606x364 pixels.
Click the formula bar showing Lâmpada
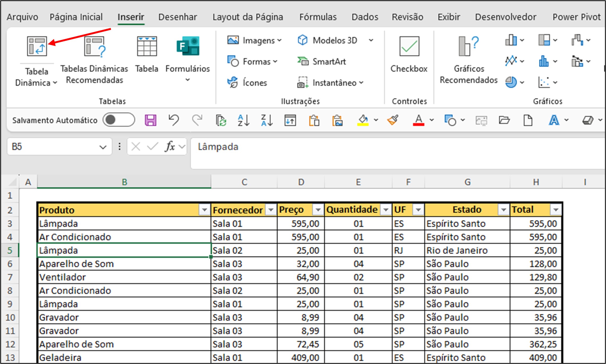(x=398, y=153)
